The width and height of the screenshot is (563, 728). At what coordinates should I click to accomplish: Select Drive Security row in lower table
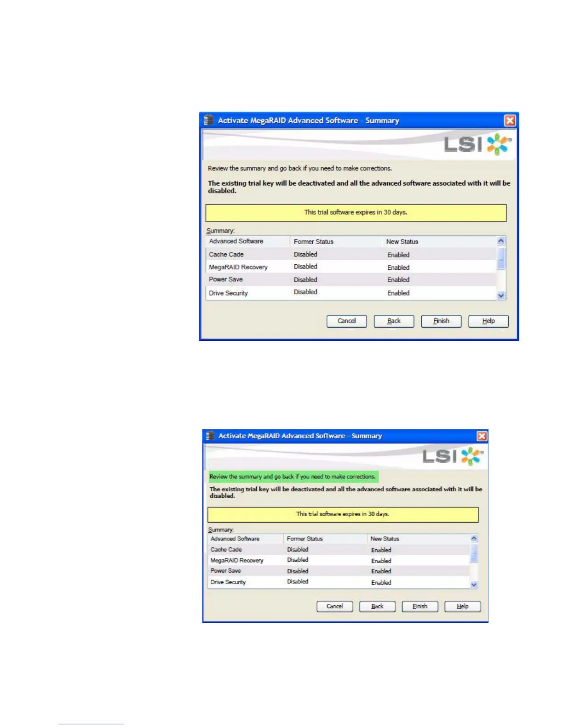coord(339,582)
